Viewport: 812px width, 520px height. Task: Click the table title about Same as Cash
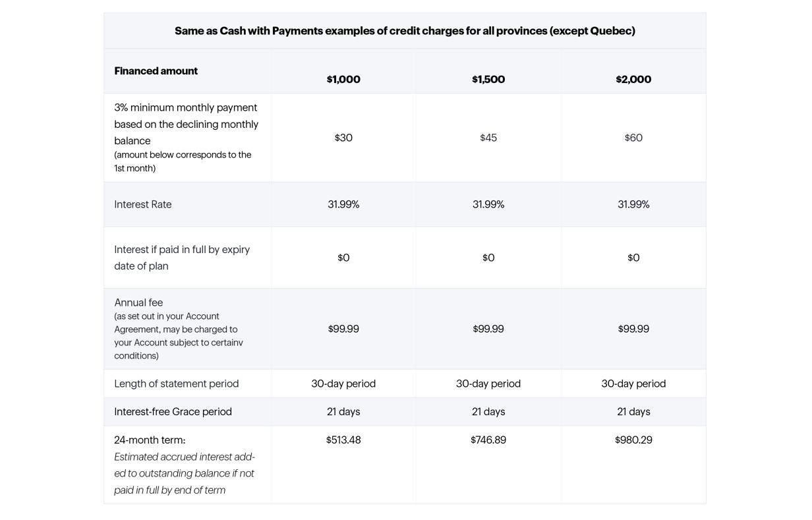[x=405, y=31]
